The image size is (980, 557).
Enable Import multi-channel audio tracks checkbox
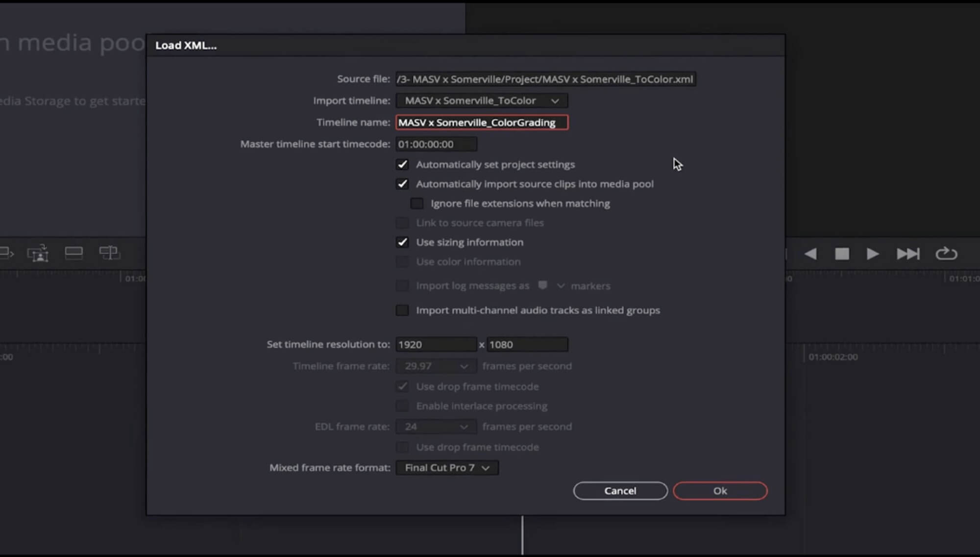tap(402, 310)
